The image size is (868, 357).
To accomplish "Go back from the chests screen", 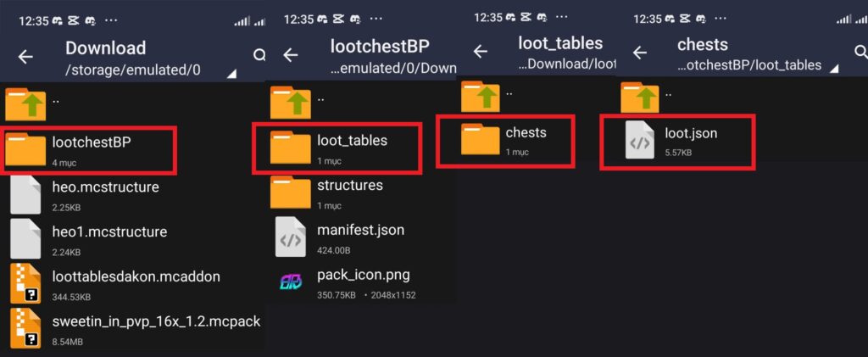I will coord(640,53).
